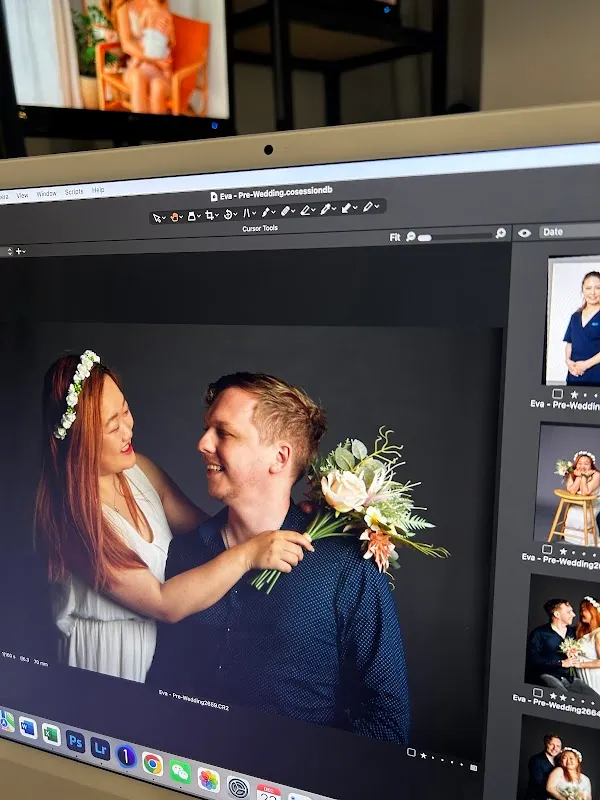600x800 pixels.
Task: Tick color tag box below main viewer image
Action: click(411, 752)
